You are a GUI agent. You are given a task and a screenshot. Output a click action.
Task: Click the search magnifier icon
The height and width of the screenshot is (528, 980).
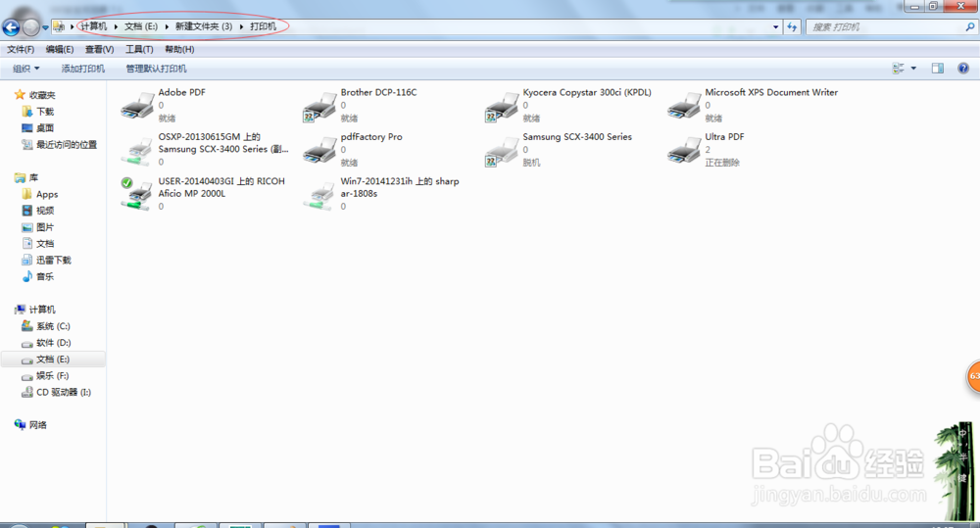pos(969,26)
